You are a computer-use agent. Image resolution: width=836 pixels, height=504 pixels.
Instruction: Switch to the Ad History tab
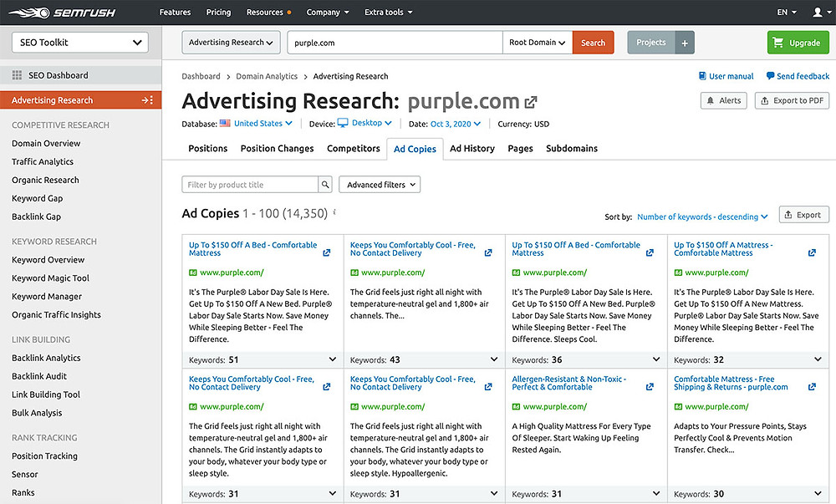click(x=472, y=149)
